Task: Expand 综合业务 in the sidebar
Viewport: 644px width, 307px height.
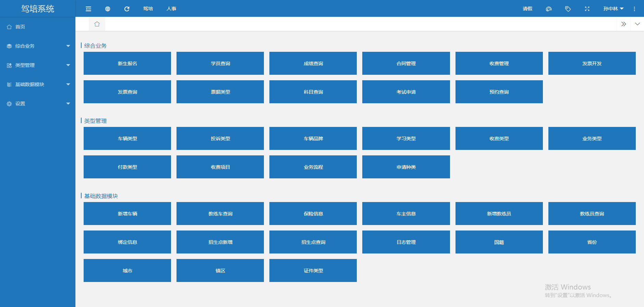Action: tap(38, 46)
